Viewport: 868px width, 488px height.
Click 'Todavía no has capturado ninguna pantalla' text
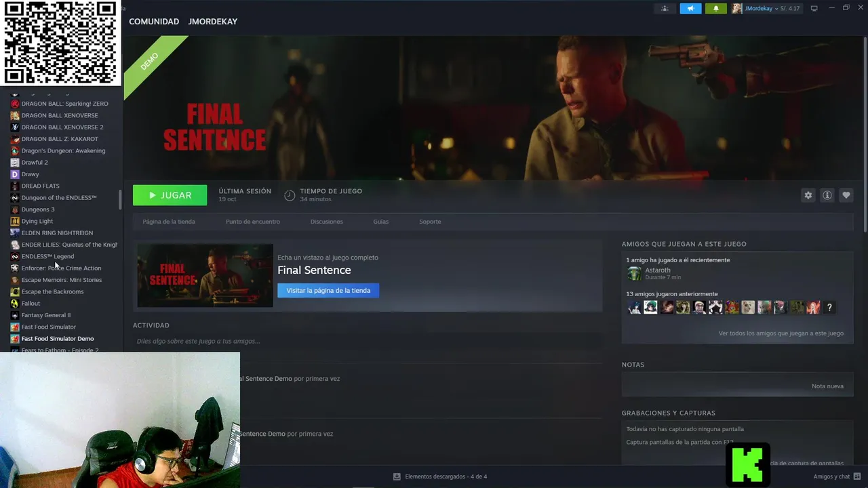[685, 429]
